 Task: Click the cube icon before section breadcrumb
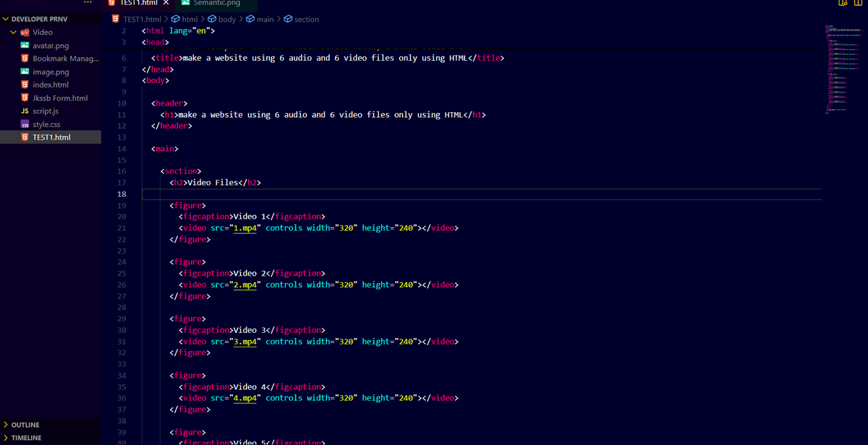[x=288, y=20]
